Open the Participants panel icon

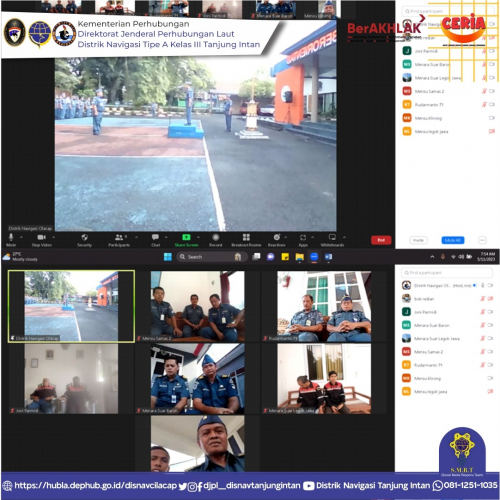coord(119,240)
